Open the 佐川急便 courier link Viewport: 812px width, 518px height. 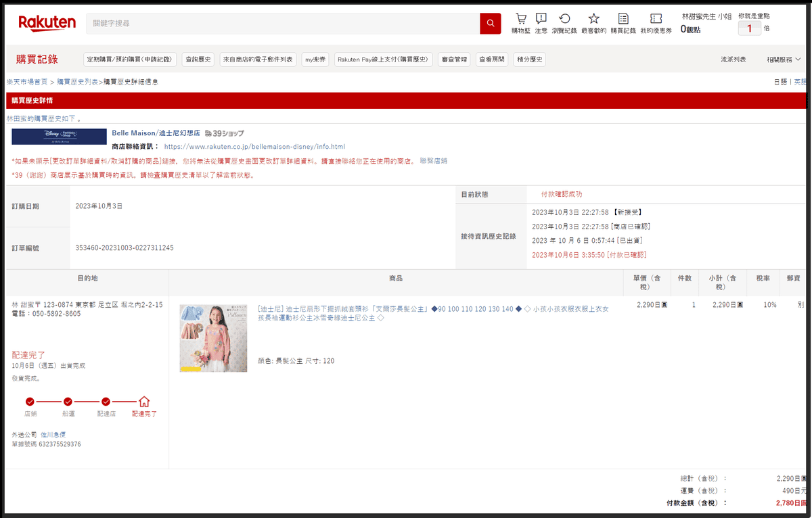pyautogui.click(x=53, y=434)
